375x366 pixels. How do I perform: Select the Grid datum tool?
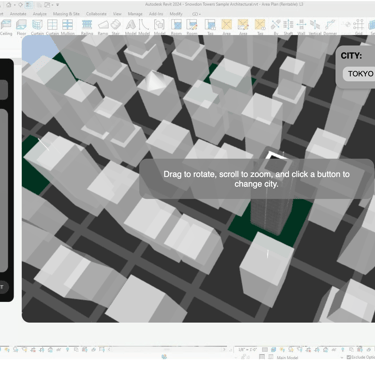pyautogui.click(x=358, y=27)
